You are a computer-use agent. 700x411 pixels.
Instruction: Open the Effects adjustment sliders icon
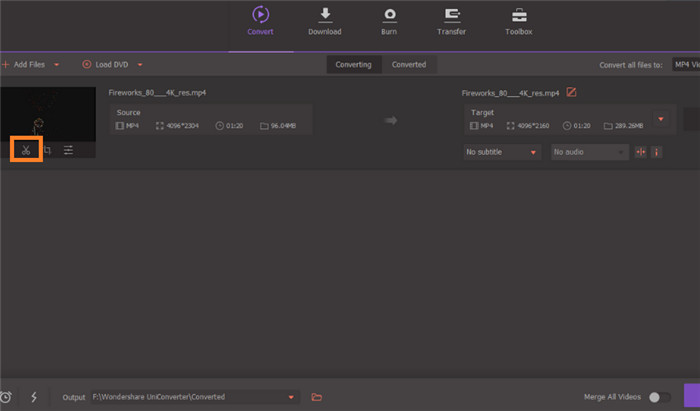coord(68,150)
